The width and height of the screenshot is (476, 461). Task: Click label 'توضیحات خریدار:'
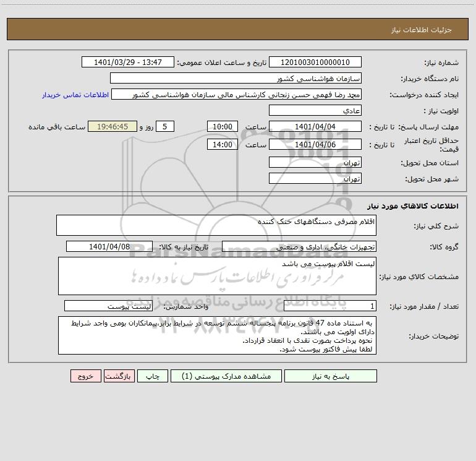coord(433,337)
